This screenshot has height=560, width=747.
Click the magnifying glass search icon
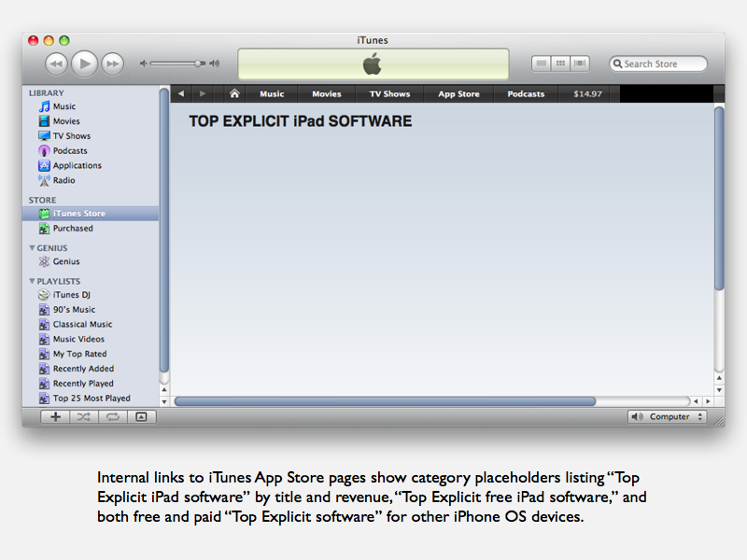point(617,63)
